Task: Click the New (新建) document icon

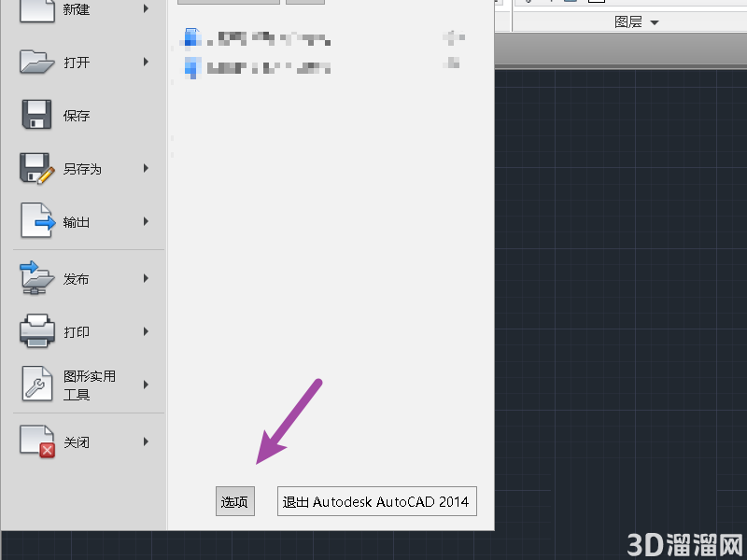Action: pos(36,9)
